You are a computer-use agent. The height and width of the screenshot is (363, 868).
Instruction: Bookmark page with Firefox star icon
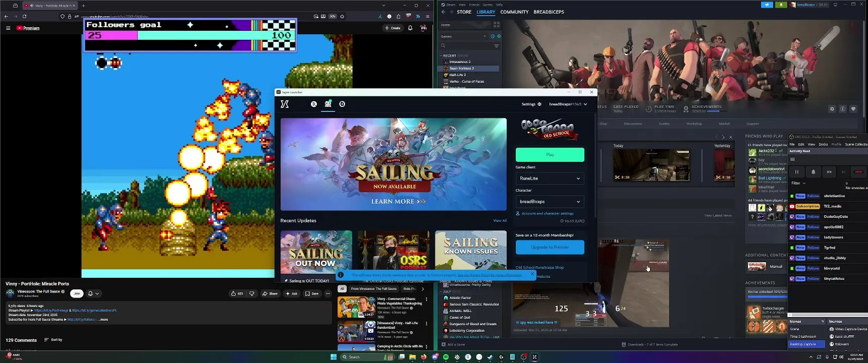point(342,16)
